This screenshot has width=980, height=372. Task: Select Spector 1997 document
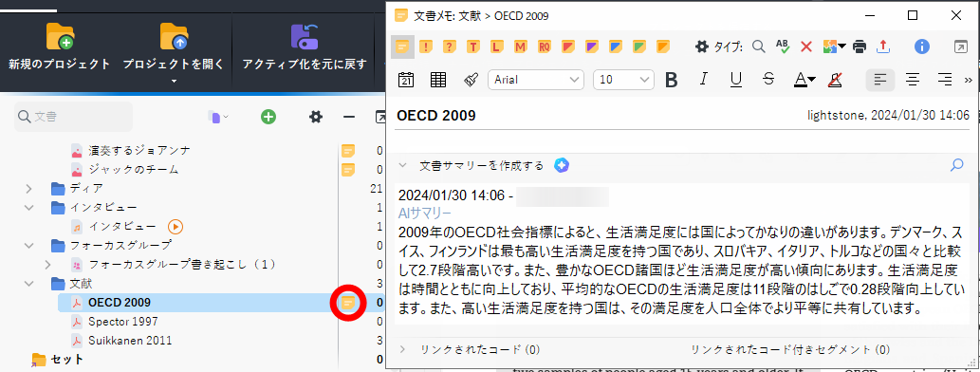(x=123, y=322)
